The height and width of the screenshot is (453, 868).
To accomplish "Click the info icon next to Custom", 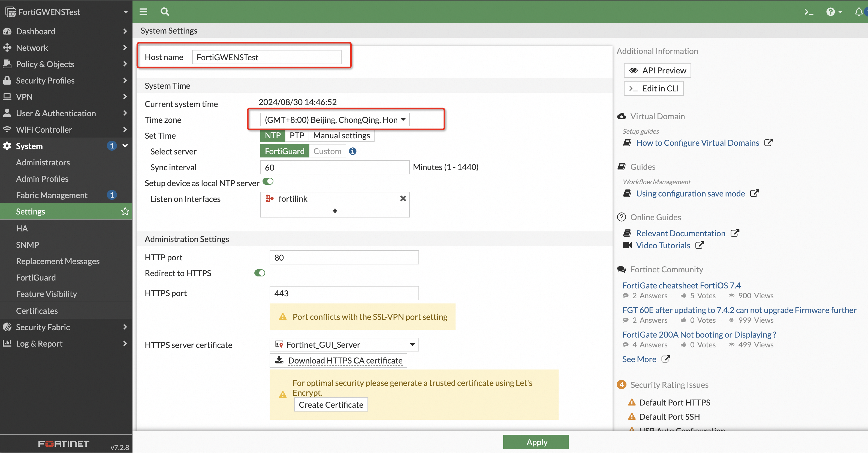I will click(352, 151).
